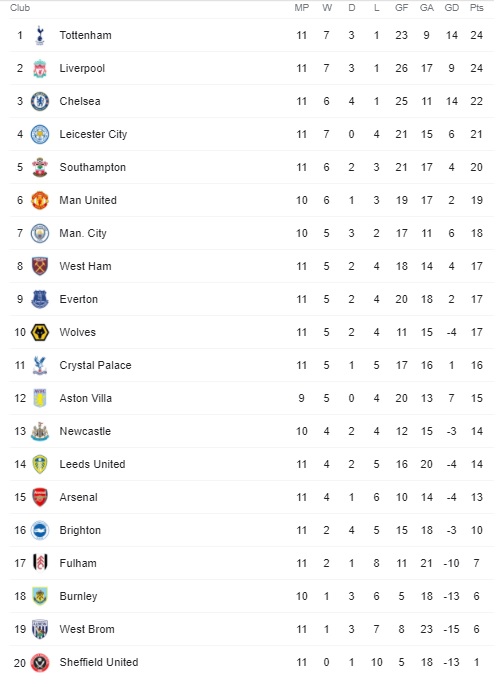Select the Arsenal cannon crest icon

pos(40,497)
